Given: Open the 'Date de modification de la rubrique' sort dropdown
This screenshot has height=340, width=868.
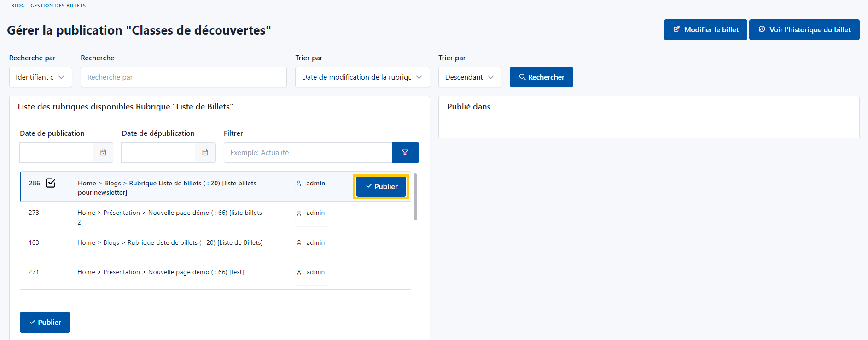Looking at the screenshot, I should coord(362,77).
